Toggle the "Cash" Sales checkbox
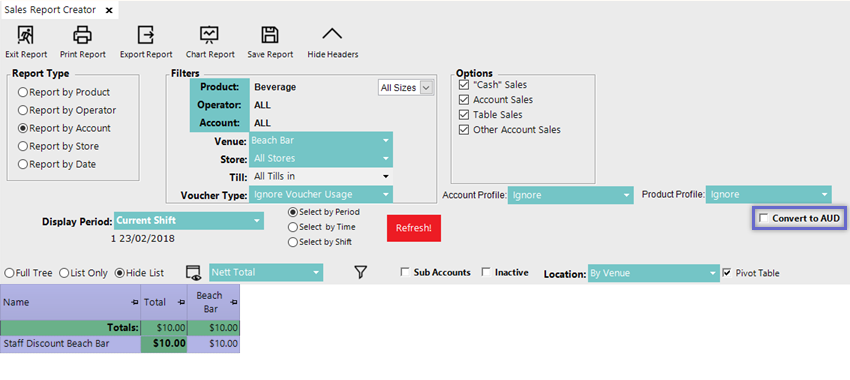This screenshot has height=380, width=850. click(x=463, y=85)
